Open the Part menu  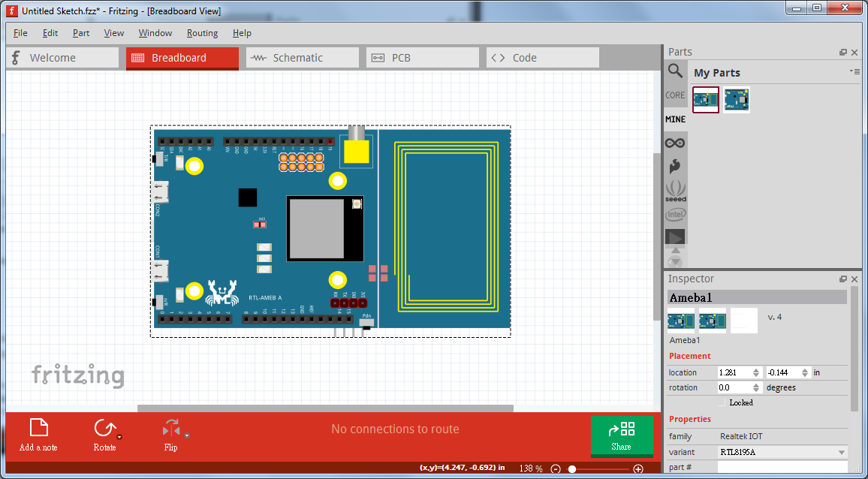(81, 33)
